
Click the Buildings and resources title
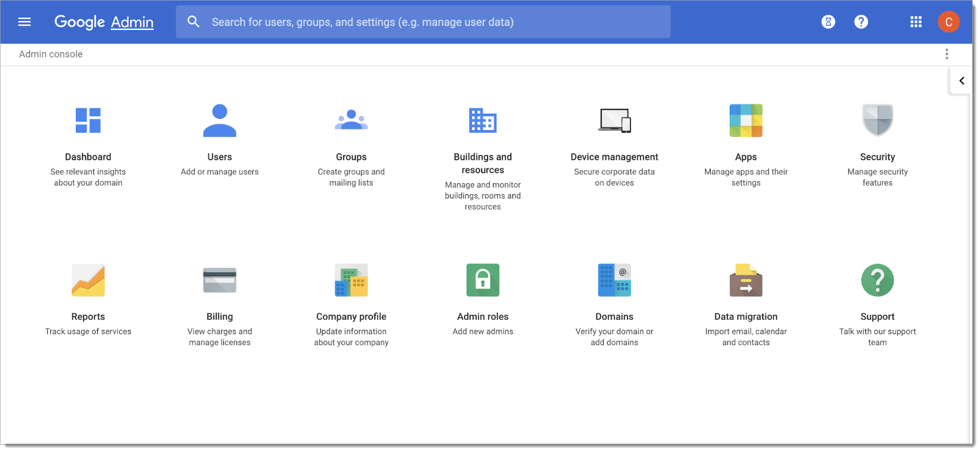[483, 163]
